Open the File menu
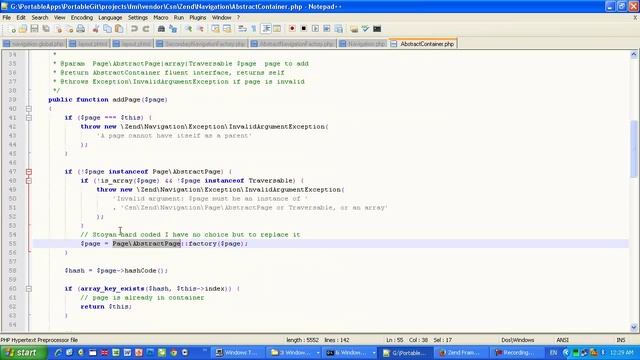Screen dimensions: 640x360 [x=7, y=18]
